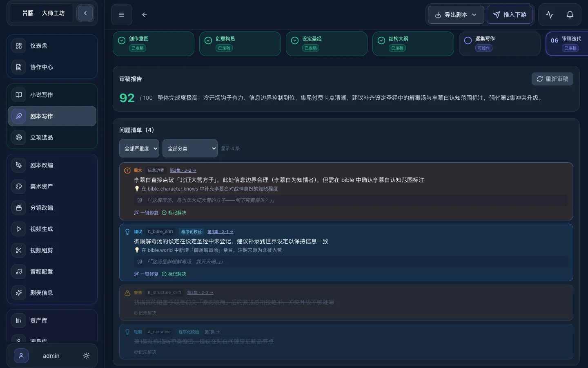Image resolution: width=588 pixels, height=368 pixels.
Task: Follow the 第3集 · 3-1 scene link
Action: 220,232
